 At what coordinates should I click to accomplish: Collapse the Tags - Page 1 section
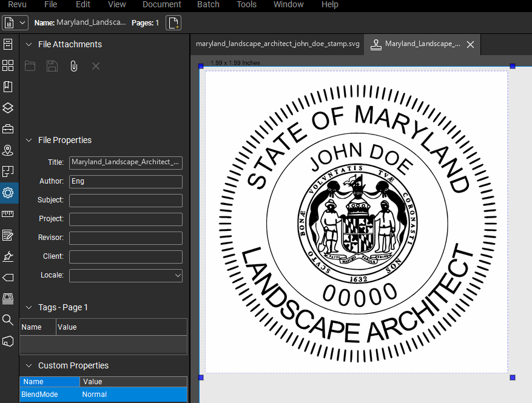click(x=29, y=307)
